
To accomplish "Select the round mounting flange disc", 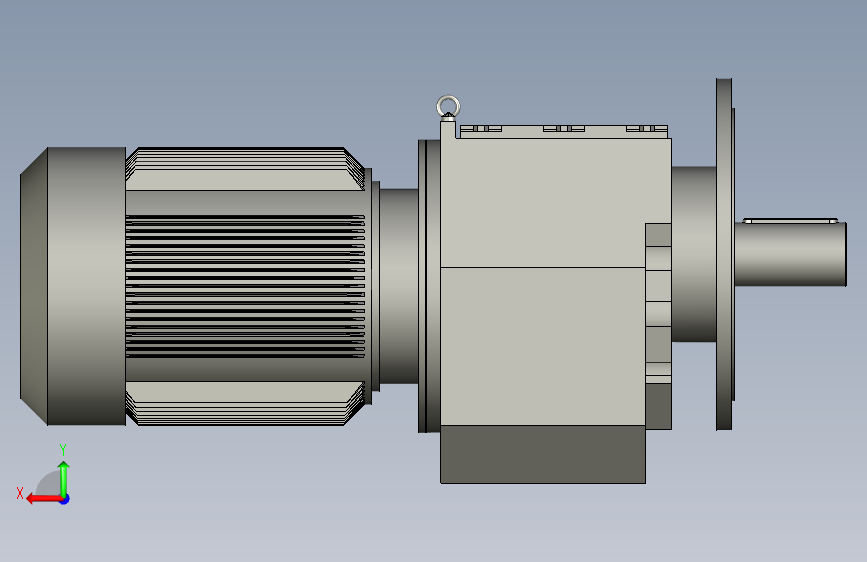I will pyautogui.click(x=725, y=254).
